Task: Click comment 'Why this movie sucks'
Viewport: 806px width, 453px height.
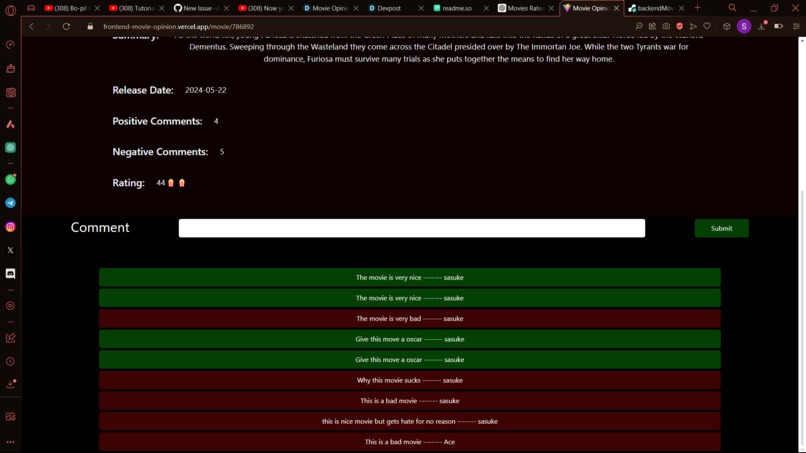Action: click(410, 380)
